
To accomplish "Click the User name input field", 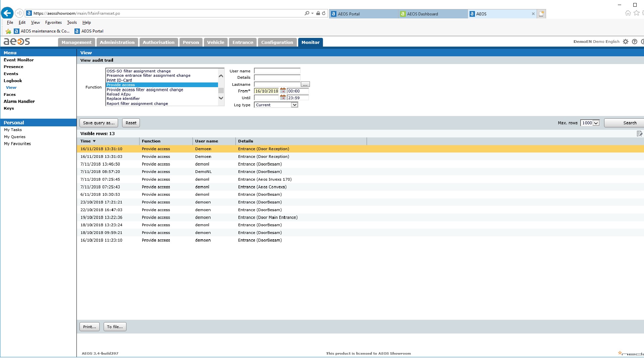I will click(x=277, y=71).
